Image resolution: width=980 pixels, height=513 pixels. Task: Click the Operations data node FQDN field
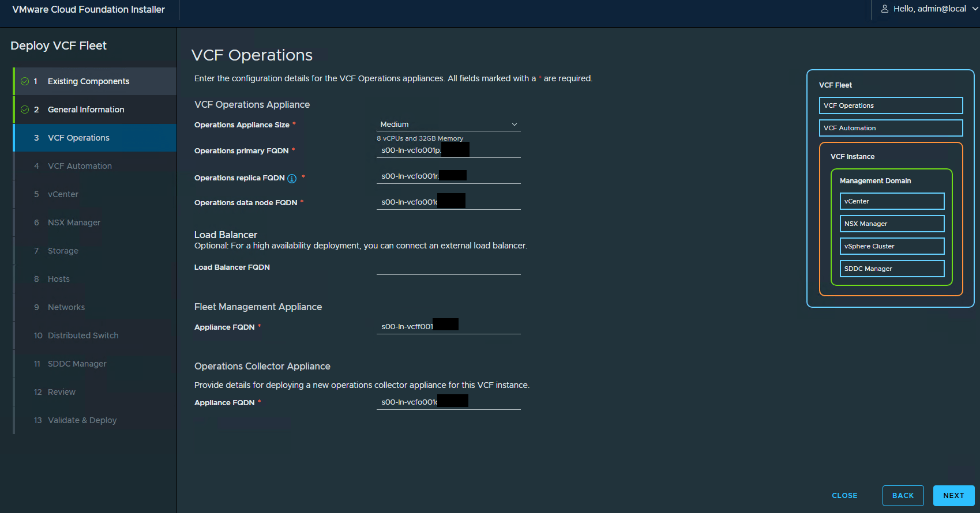click(449, 202)
